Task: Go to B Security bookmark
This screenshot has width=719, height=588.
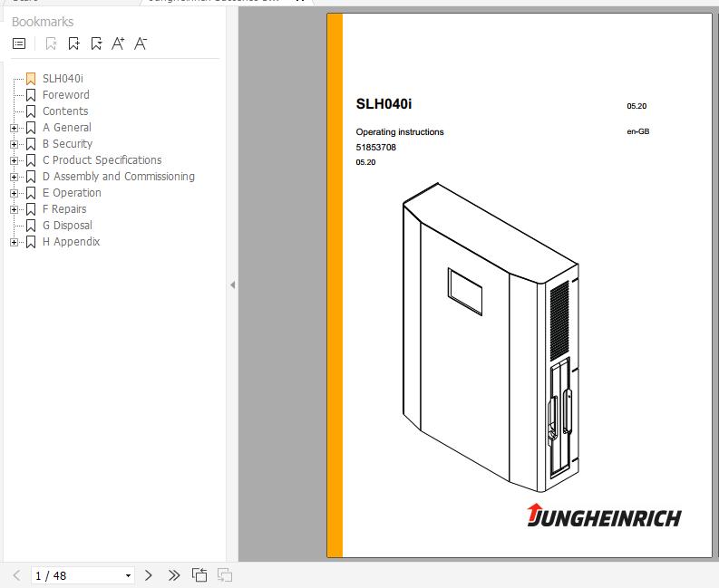Action: 67,144
